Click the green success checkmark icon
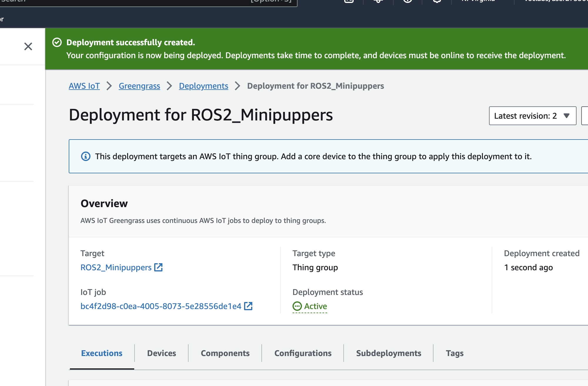This screenshot has width=588, height=386. pos(57,43)
